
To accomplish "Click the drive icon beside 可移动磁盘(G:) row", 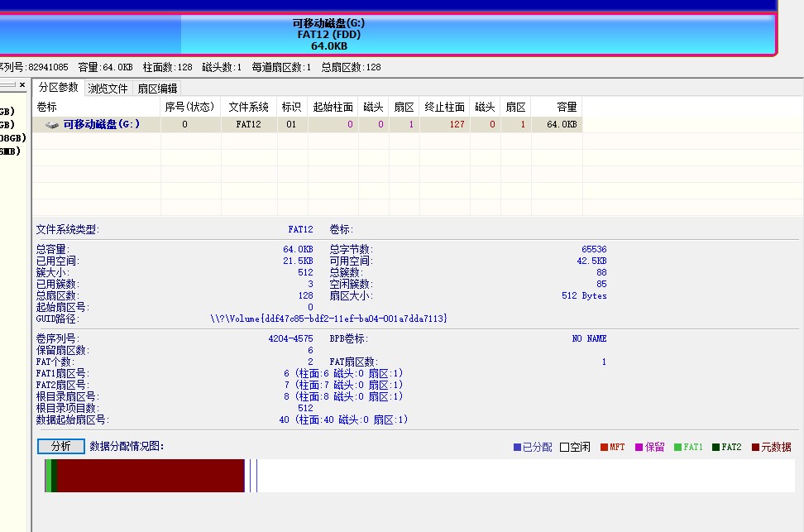I will 52,125.
